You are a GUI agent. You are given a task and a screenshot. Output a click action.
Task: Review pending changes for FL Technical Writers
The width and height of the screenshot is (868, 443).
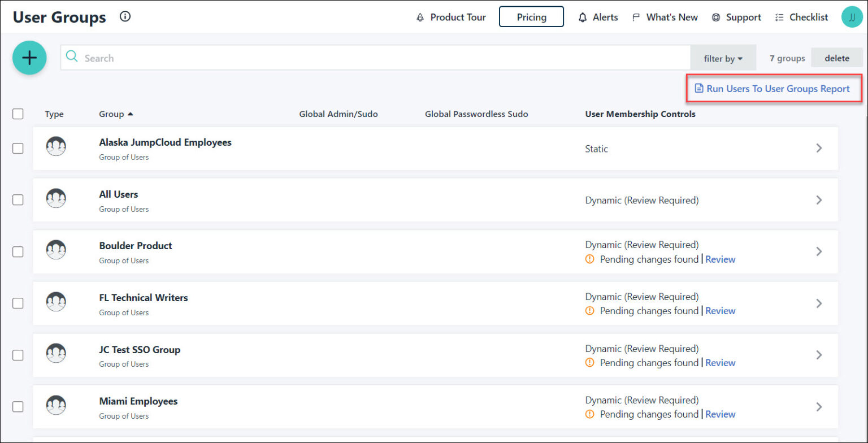[x=720, y=310]
